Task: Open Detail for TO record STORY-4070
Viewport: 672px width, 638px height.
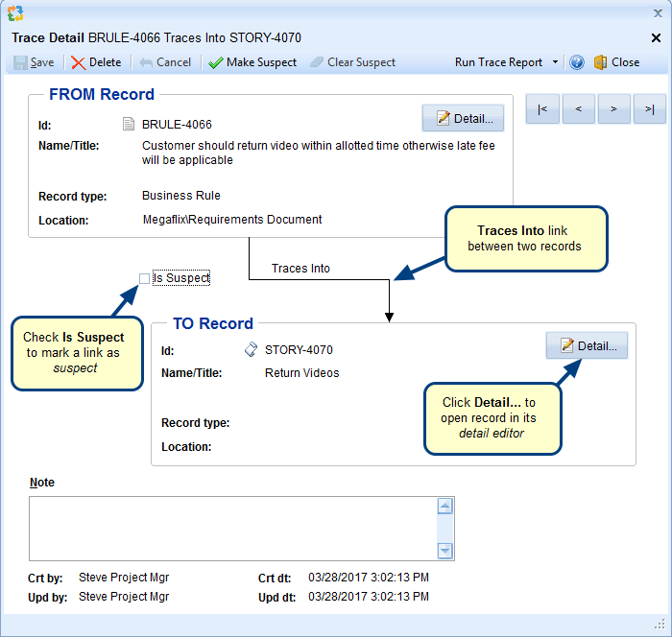Action: point(587,345)
